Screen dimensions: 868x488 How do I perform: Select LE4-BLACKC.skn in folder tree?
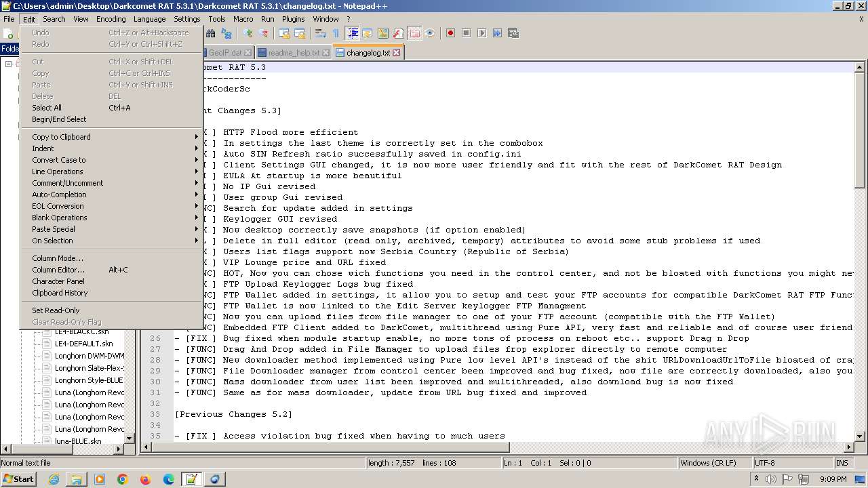[81, 331]
